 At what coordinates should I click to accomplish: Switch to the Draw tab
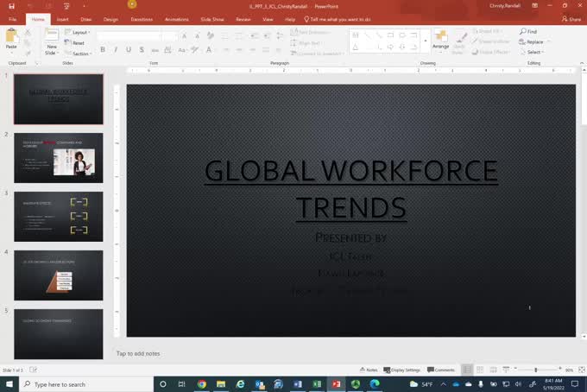coord(85,19)
